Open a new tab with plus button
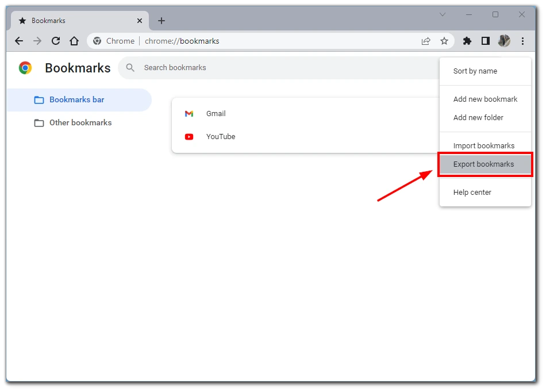 162,21
